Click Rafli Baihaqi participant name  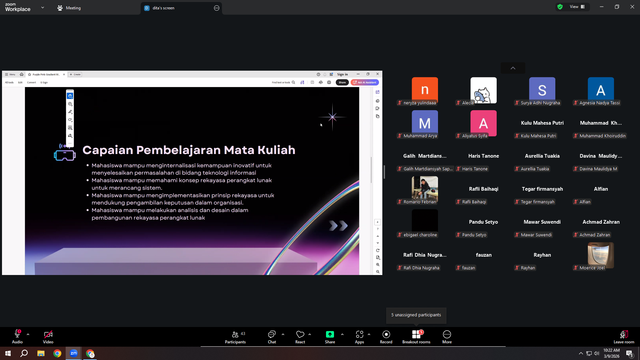click(x=484, y=189)
